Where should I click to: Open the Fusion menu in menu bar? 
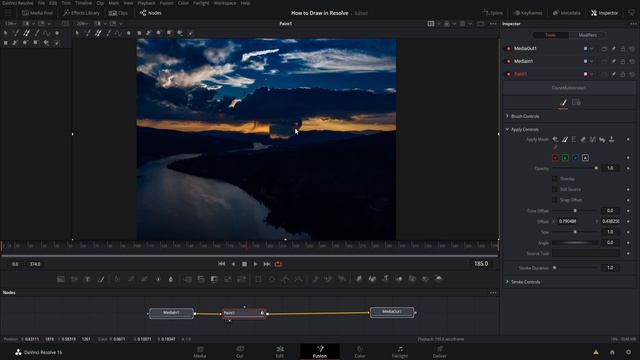pos(166,3)
